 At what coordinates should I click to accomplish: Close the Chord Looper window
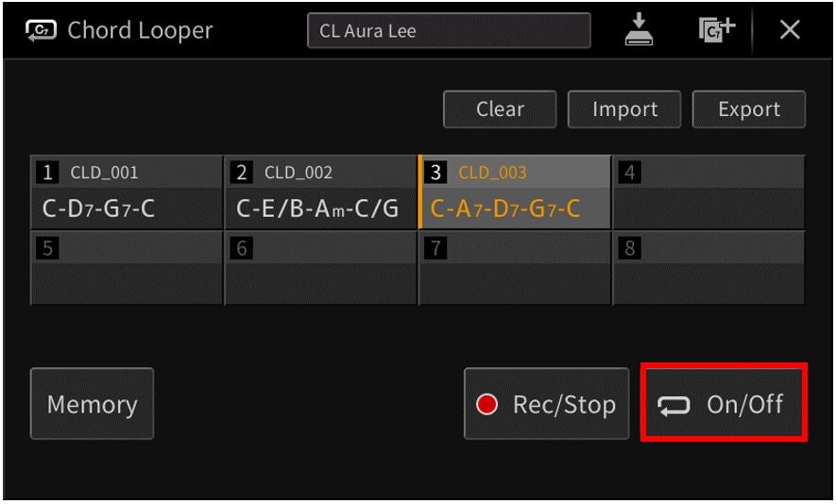789,30
